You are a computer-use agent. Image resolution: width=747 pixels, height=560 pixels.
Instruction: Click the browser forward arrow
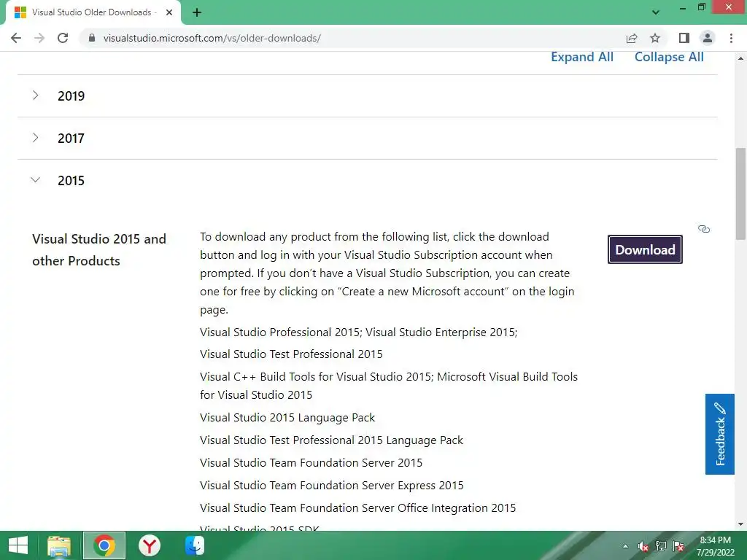coord(39,38)
